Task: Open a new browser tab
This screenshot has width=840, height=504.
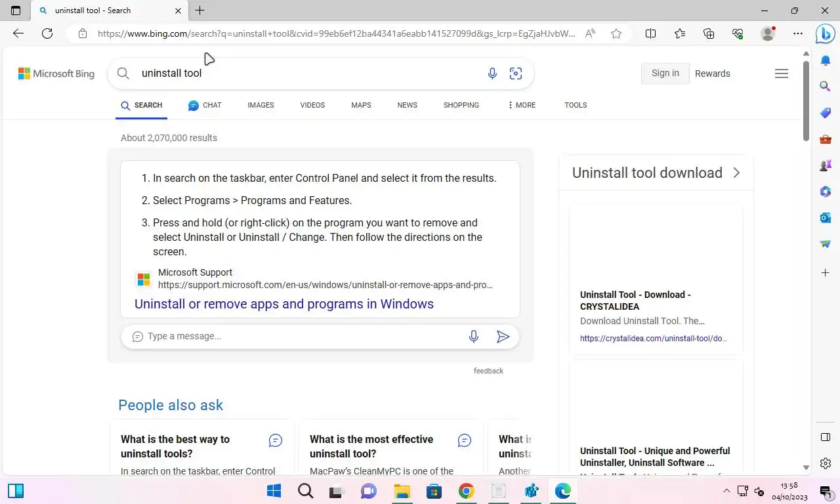Action: coord(199,10)
